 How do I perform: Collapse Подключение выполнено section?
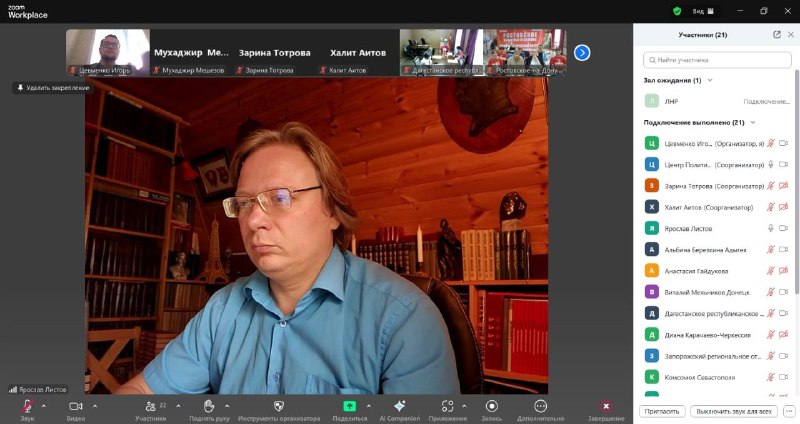(x=753, y=122)
